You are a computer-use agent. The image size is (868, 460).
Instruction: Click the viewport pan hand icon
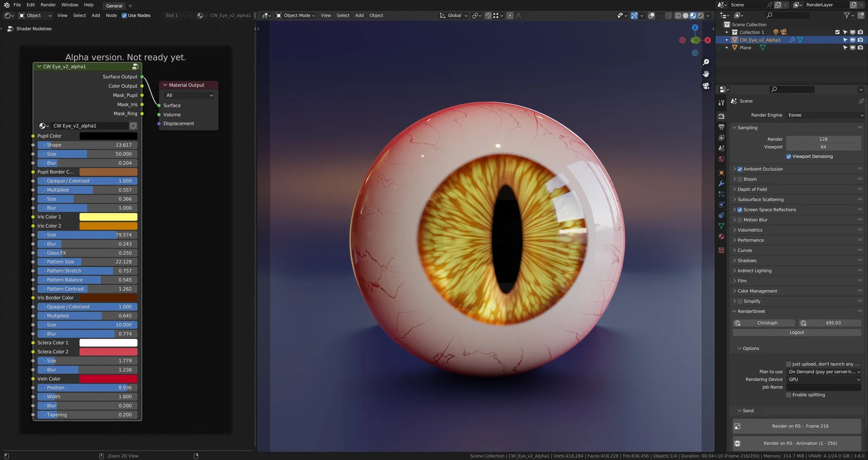point(706,74)
